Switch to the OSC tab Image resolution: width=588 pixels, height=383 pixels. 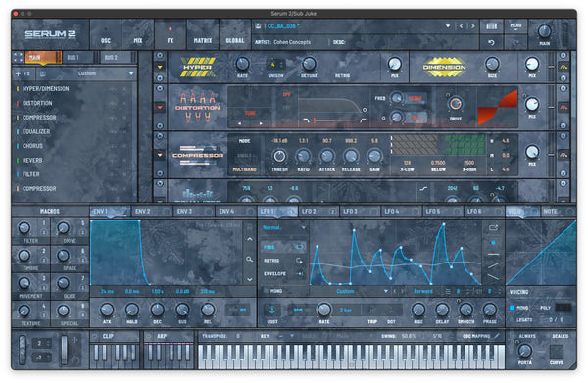(x=106, y=34)
